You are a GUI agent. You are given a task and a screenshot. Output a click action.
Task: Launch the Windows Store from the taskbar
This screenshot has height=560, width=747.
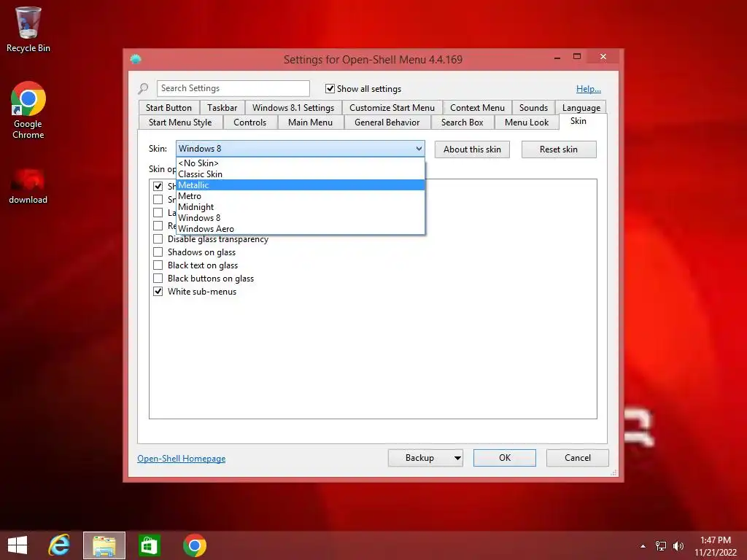(149, 545)
